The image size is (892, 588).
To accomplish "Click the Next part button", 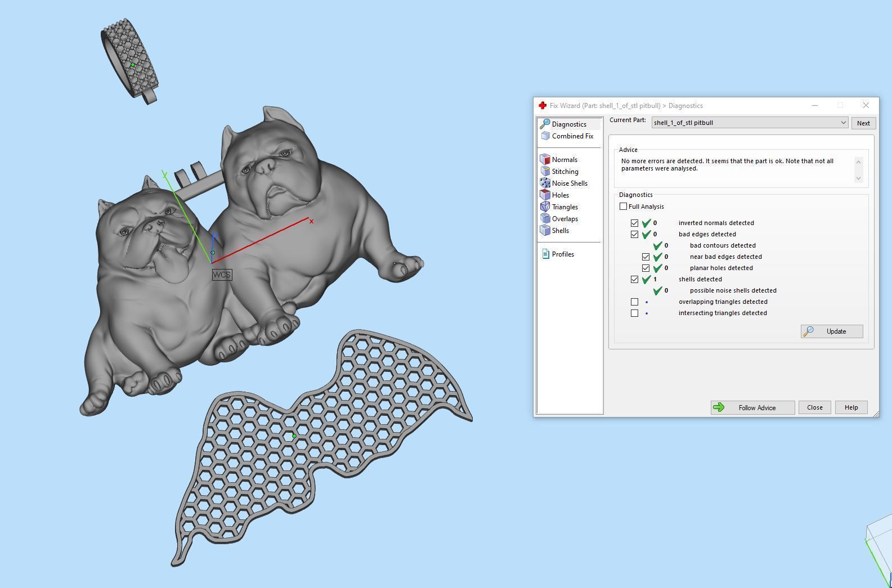I will pos(863,123).
